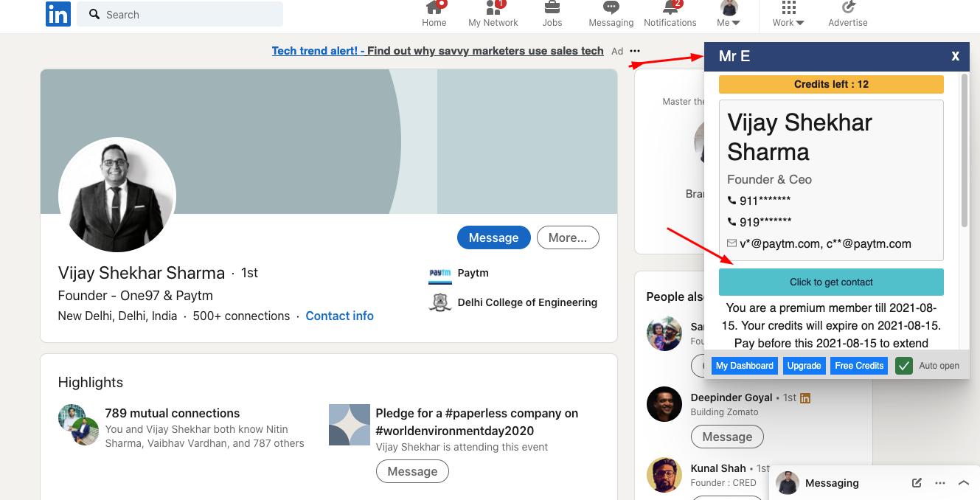980x500 pixels.
Task: Click the Credits left : 12 banner
Action: [831, 84]
